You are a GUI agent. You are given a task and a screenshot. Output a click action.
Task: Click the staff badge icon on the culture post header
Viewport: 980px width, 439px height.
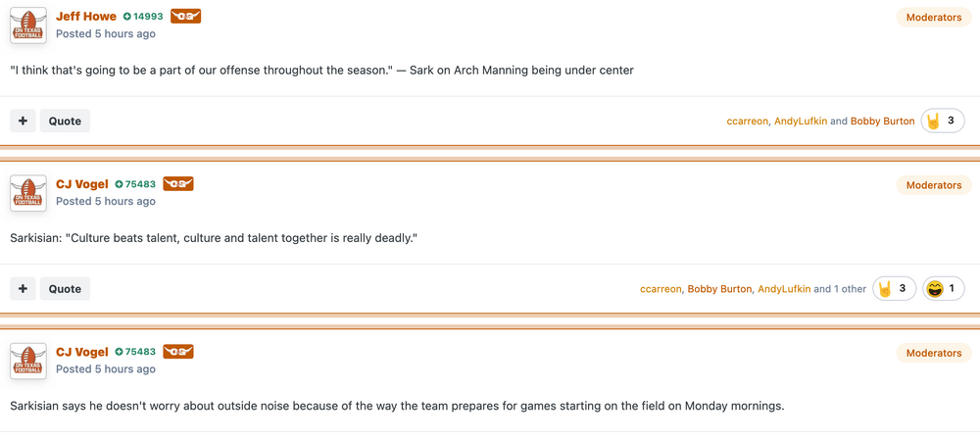[178, 184]
